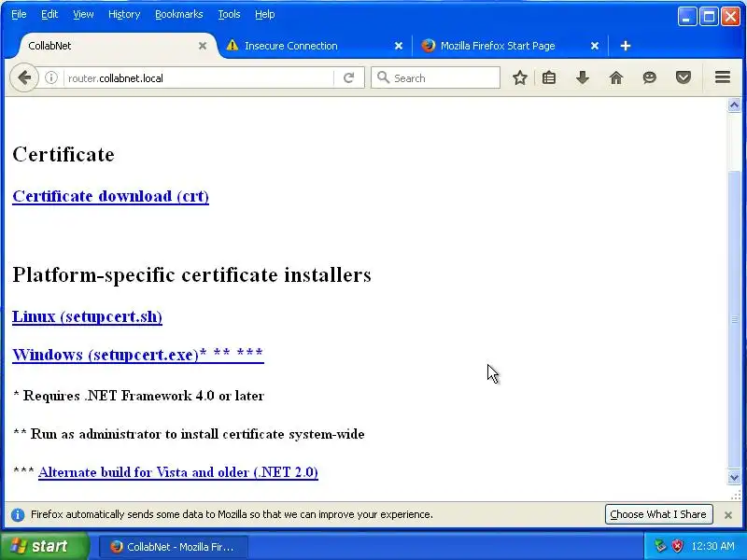Click the vertical scrollbar thumb

(734, 319)
